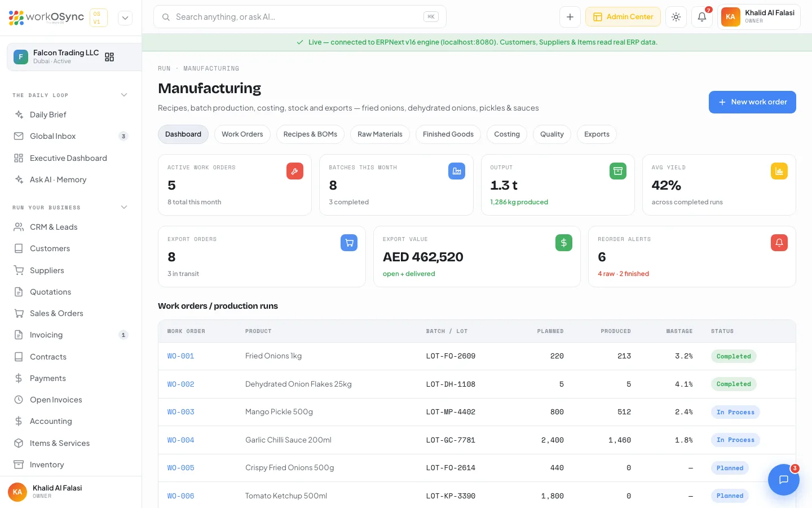Viewport: 812px width, 508px height.
Task: Select the Quality tab
Action: pos(551,134)
